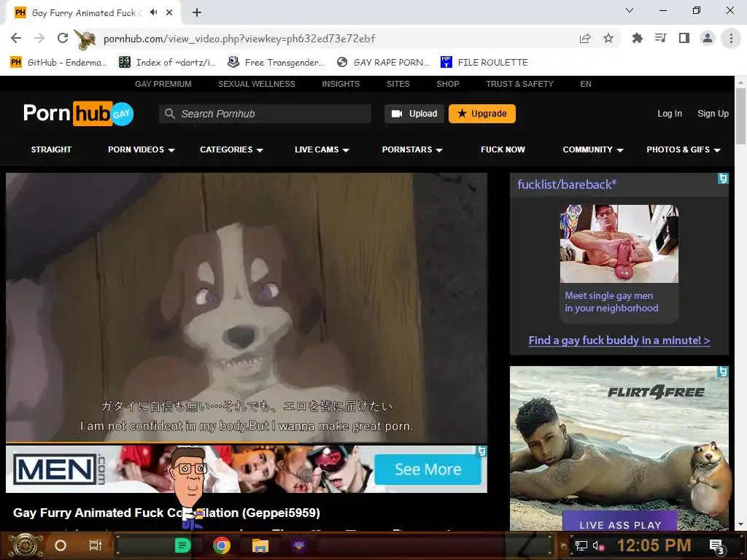Click the ad info icon on the top sidebar ad

click(x=723, y=178)
